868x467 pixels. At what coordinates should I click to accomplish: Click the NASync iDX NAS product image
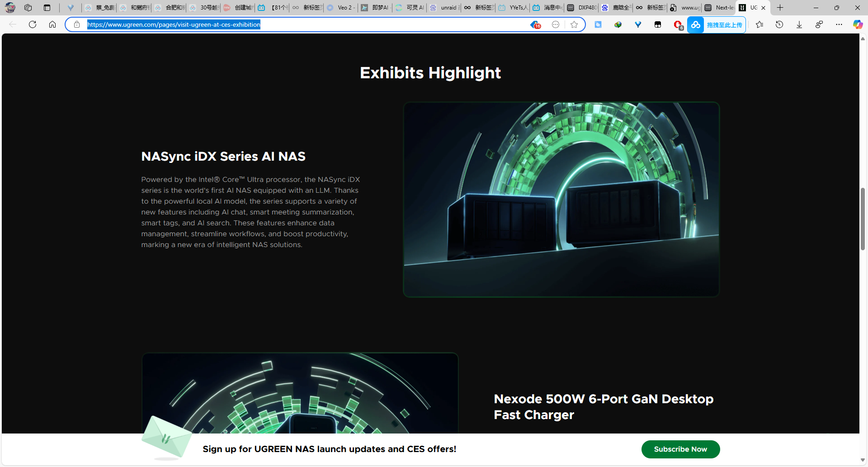point(561,200)
